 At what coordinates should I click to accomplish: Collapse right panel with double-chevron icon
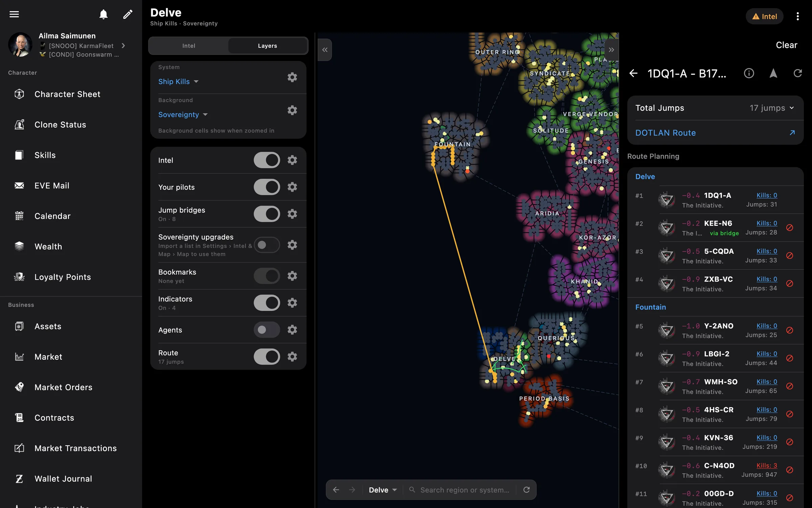(611, 50)
